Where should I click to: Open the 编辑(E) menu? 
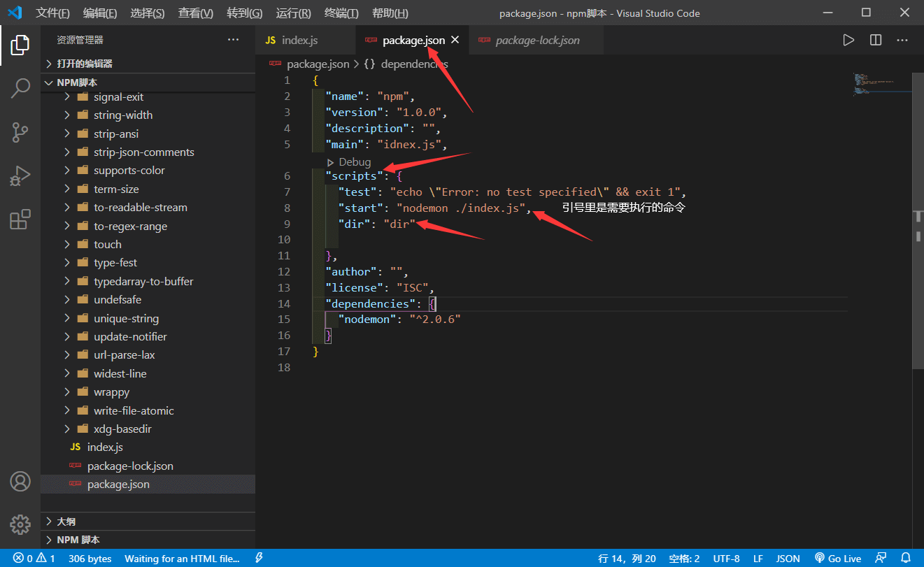pyautogui.click(x=100, y=13)
